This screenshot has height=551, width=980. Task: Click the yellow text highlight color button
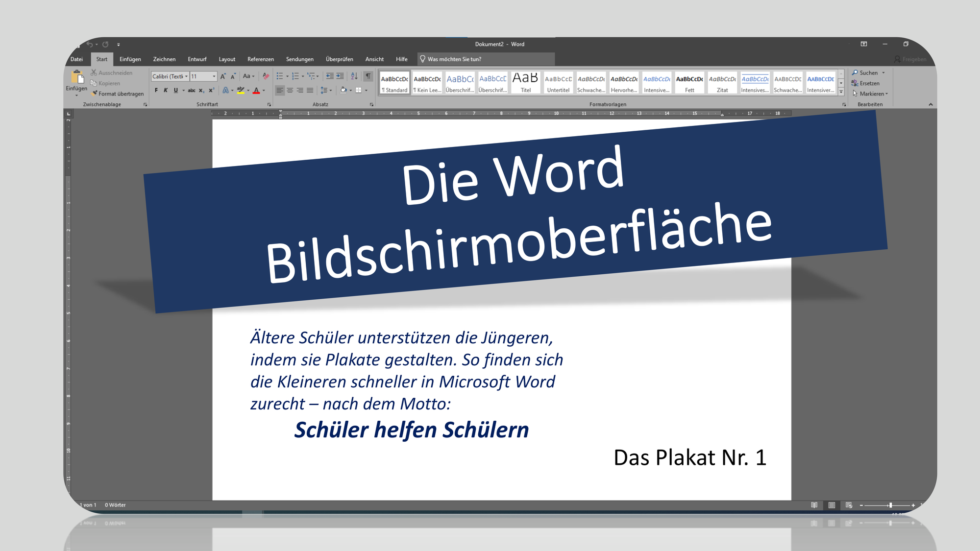coord(241,90)
